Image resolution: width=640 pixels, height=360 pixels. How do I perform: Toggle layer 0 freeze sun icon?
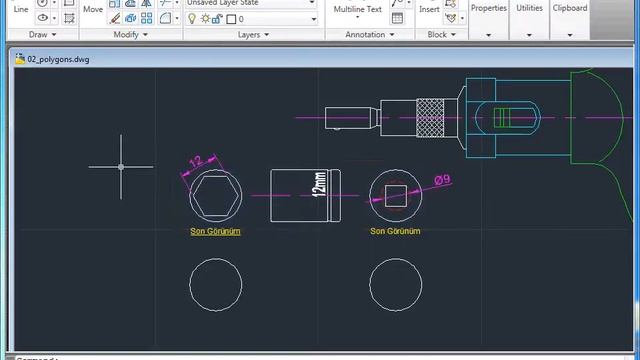click(x=205, y=19)
